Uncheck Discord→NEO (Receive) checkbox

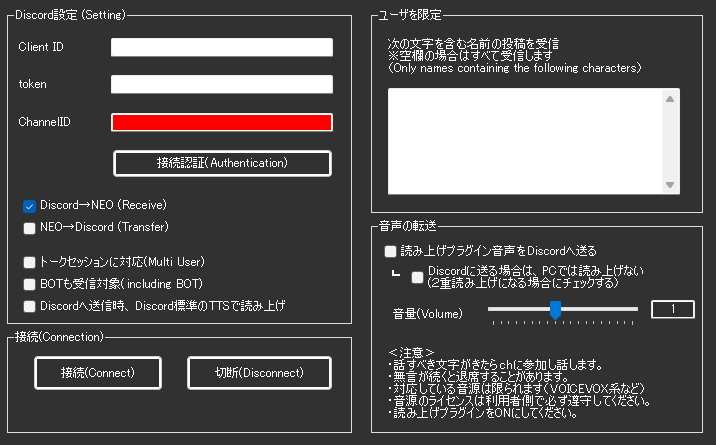pos(29,206)
